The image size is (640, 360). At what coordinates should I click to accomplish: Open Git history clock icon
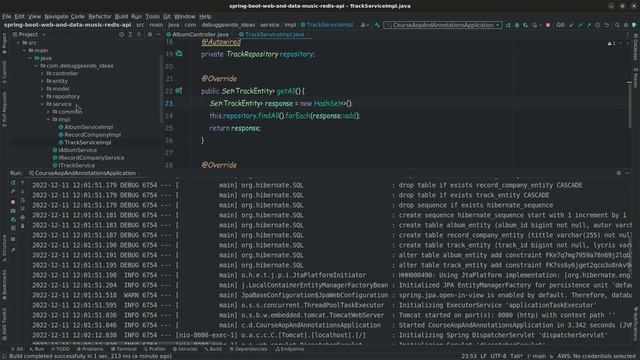(598, 25)
